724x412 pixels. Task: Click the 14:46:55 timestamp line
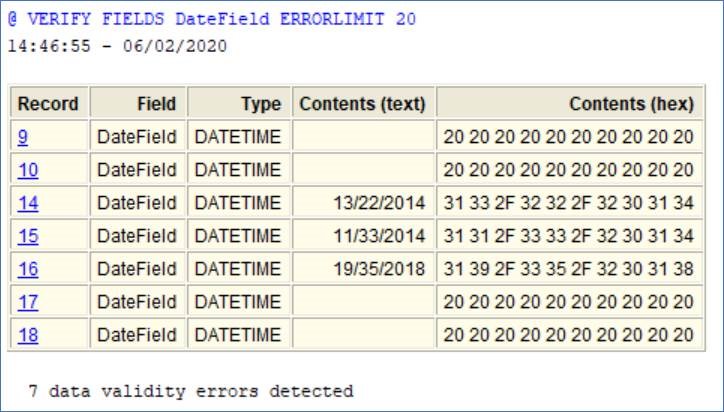[118, 46]
